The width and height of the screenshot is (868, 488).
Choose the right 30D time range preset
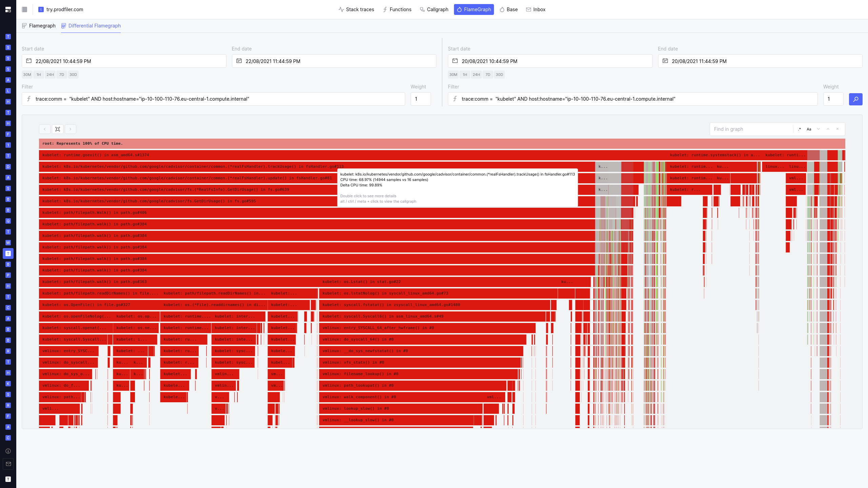499,75
